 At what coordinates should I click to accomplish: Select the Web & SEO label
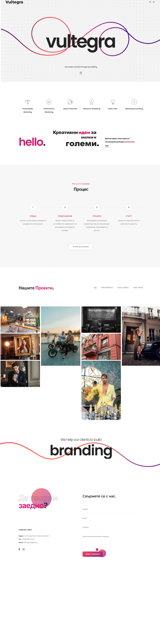click(x=113, y=109)
